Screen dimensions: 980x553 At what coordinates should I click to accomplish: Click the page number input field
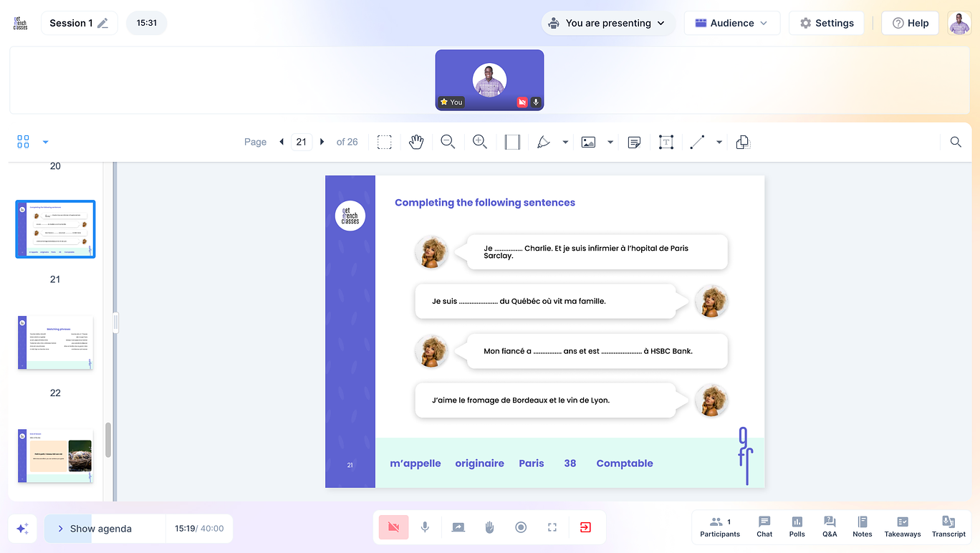click(302, 142)
